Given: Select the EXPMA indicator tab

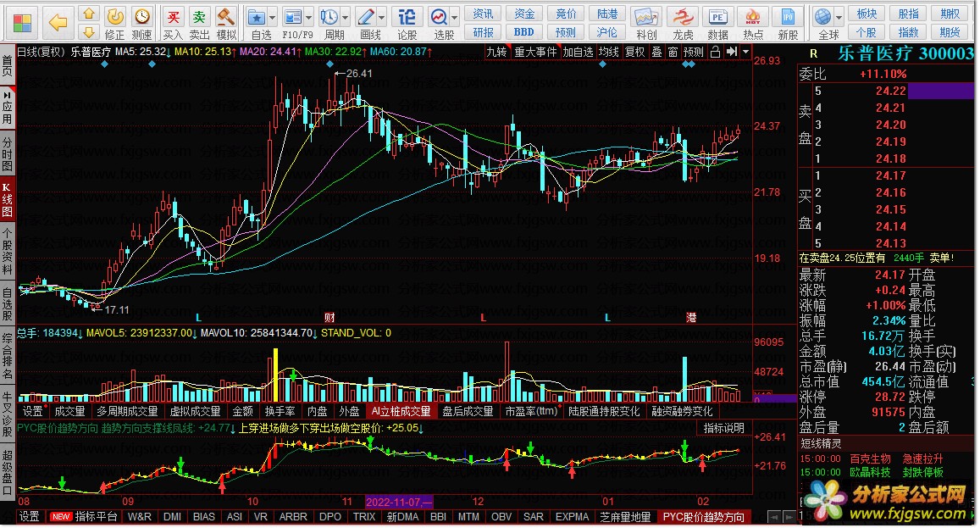Looking at the screenshot, I should pos(572,517).
